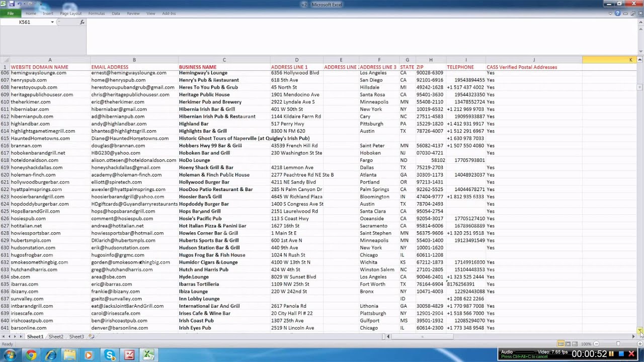
Task: Switch to Sheet3 tab
Action: 76,336
